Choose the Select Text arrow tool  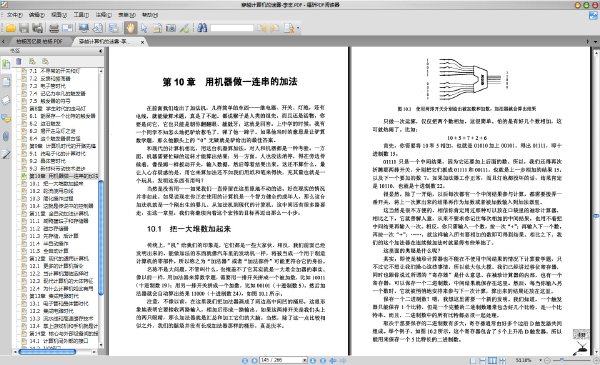click(144, 28)
